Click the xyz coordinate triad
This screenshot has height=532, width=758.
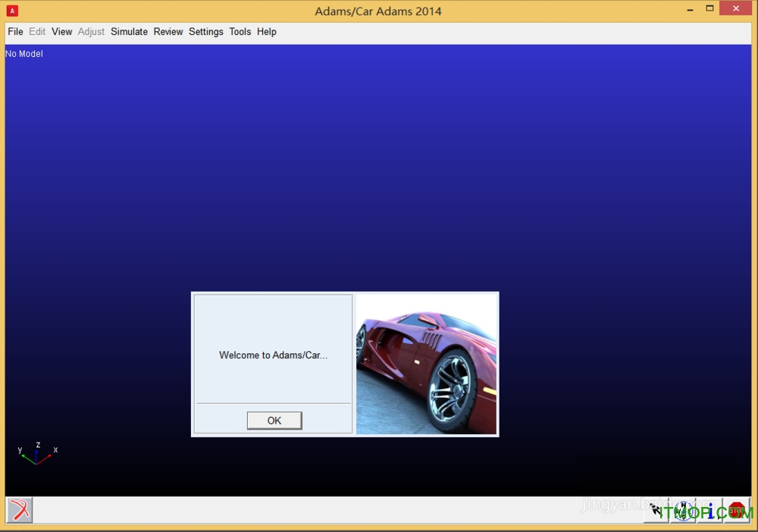coord(37,453)
